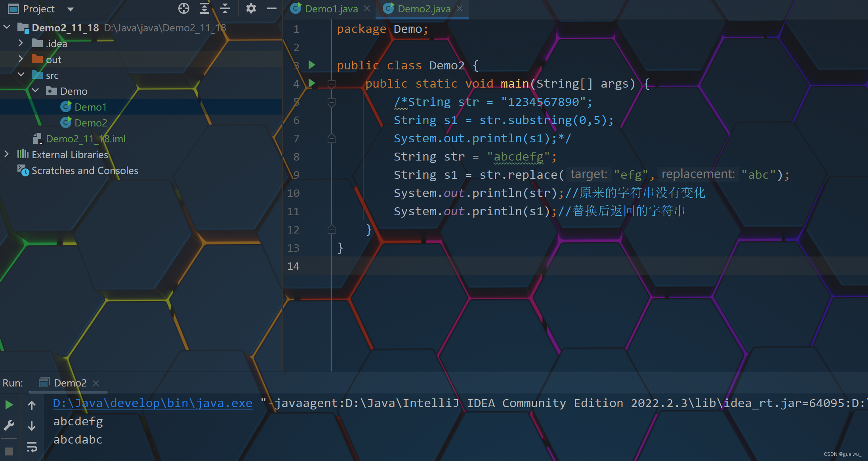Image resolution: width=868 pixels, height=461 pixels.
Task: Expand all project nodes using toolbar icon
Action: pyautogui.click(x=204, y=8)
